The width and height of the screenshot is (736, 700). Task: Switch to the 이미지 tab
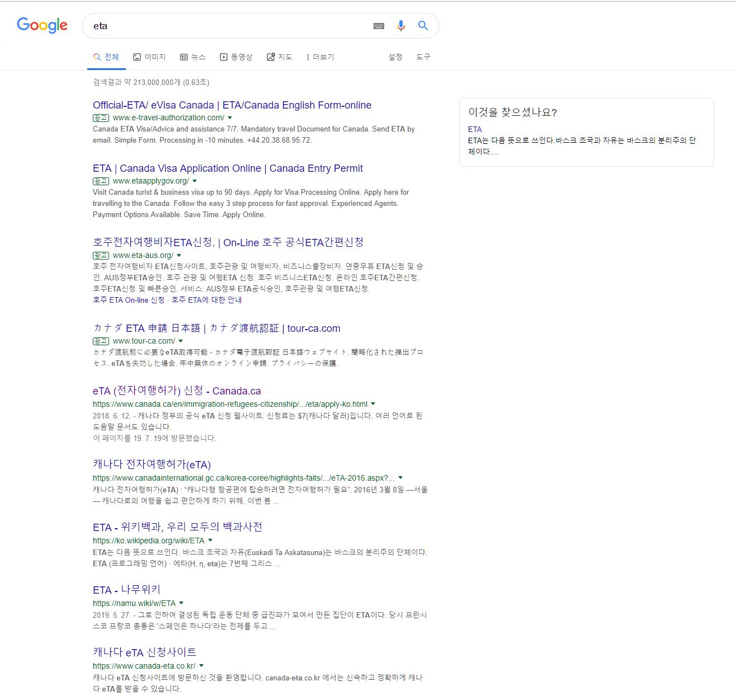point(149,57)
